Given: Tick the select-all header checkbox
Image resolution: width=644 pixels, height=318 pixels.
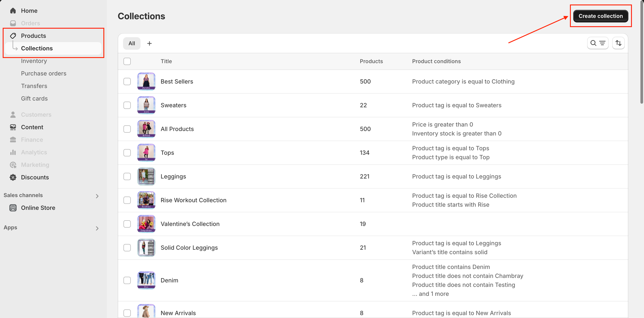Looking at the screenshot, I should (127, 61).
